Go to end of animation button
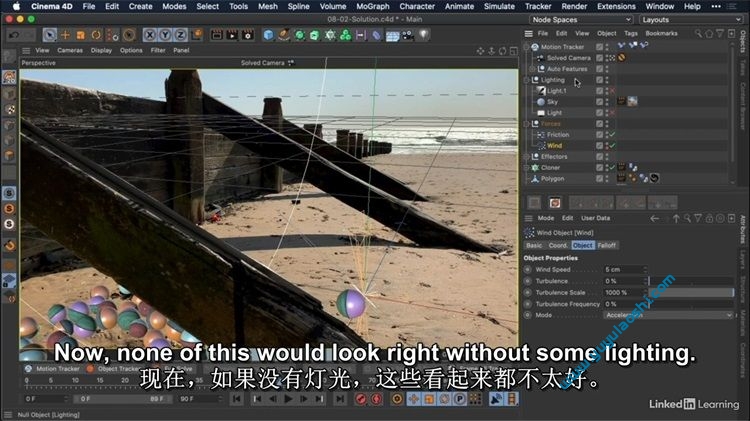750x421 pixels. click(x=340, y=399)
